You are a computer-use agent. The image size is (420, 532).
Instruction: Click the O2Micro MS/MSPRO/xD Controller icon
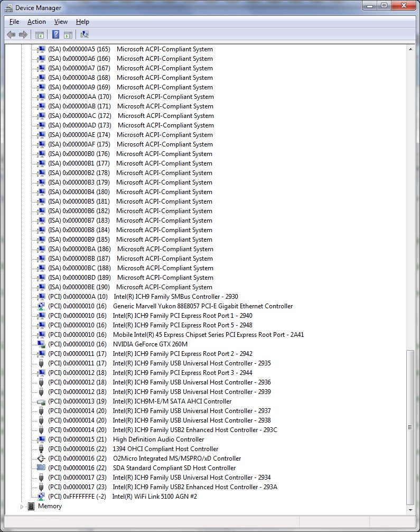tap(41, 458)
